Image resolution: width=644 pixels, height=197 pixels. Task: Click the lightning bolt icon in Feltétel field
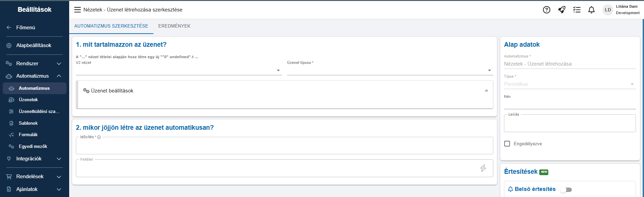click(x=483, y=168)
